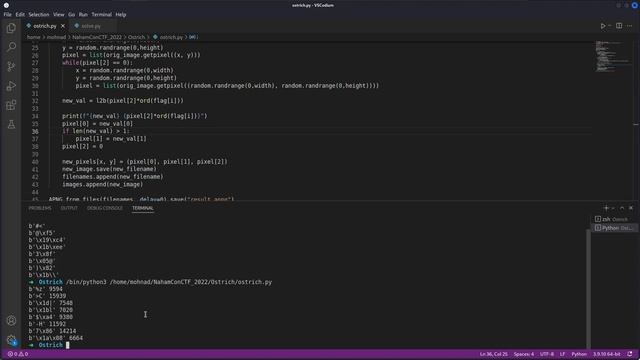Click the 'NahamConCTF_2022' breadcrumb segment
Screen dimensions: 640x360
click(x=97, y=37)
